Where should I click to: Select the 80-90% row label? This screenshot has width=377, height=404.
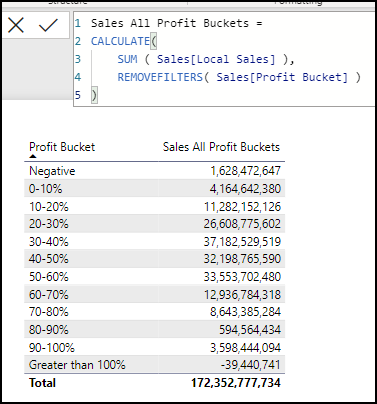coord(49,330)
